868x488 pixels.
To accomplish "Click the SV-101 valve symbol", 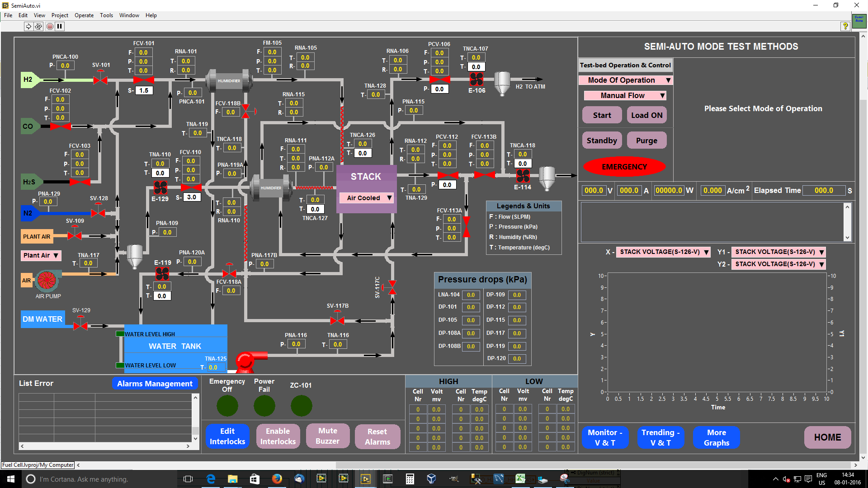I will click(x=100, y=80).
